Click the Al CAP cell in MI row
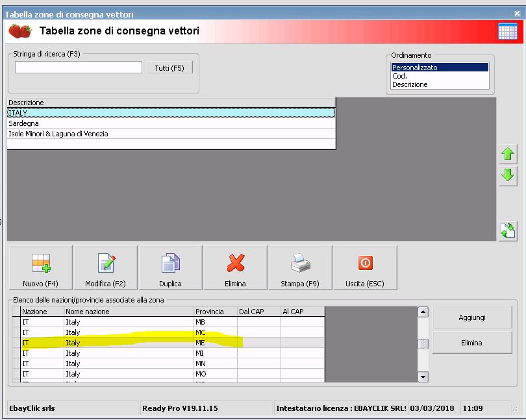The image size is (526, 420). [x=303, y=353]
